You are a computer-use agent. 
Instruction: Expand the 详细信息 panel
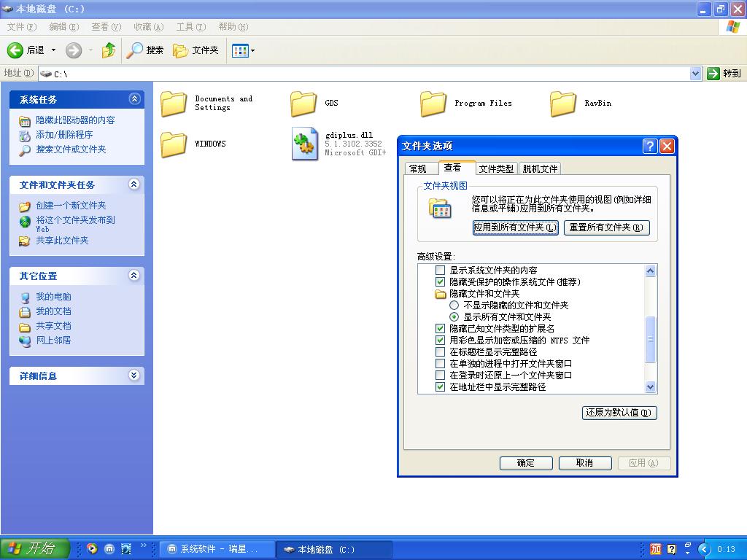pyautogui.click(x=134, y=376)
